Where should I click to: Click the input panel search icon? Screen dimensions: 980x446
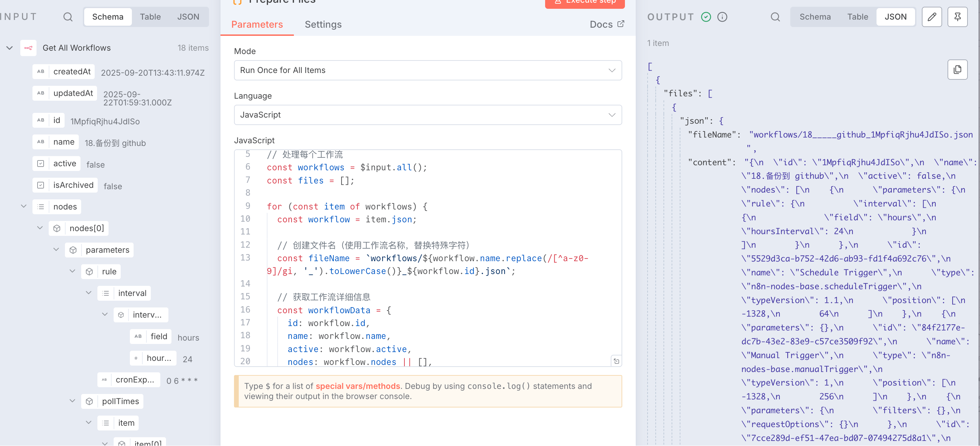click(x=68, y=17)
